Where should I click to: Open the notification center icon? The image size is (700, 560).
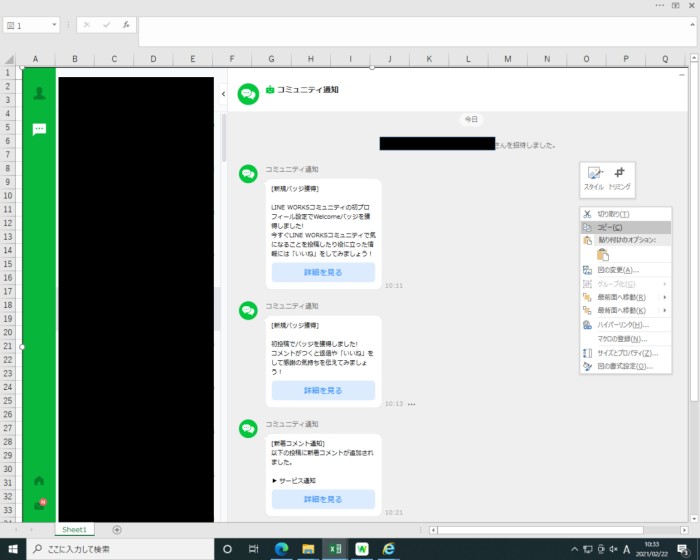tap(683, 550)
